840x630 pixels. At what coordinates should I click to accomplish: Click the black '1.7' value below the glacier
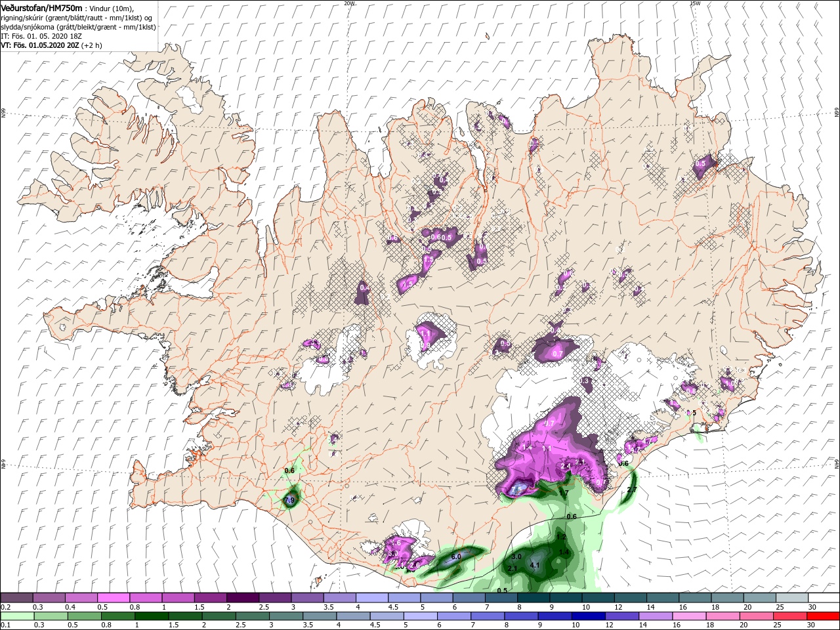coord(564,493)
